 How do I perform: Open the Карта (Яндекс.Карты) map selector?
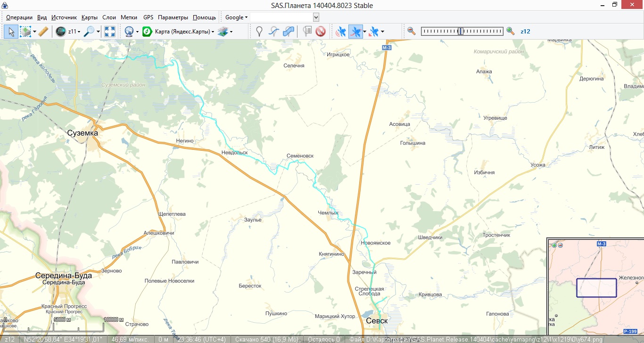185,32
